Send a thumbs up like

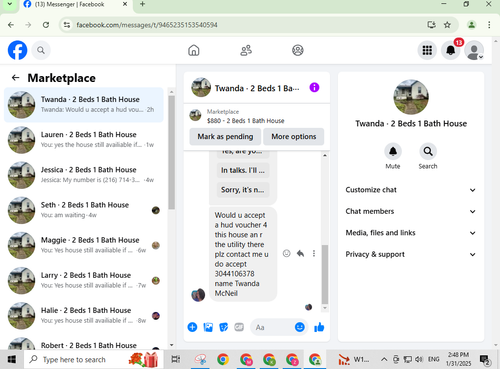319,327
